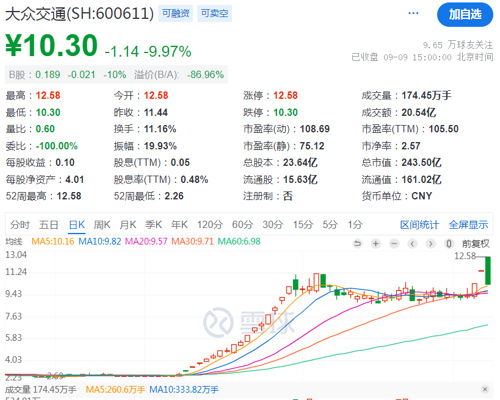The width and height of the screenshot is (500, 400).
Task: Click the B股 price value 0.189
Action: coord(48,75)
